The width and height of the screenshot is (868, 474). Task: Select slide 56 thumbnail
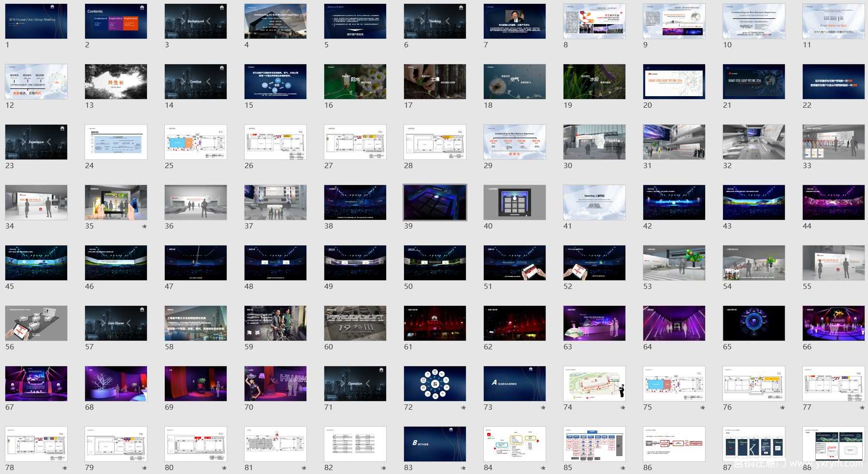click(36, 323)
